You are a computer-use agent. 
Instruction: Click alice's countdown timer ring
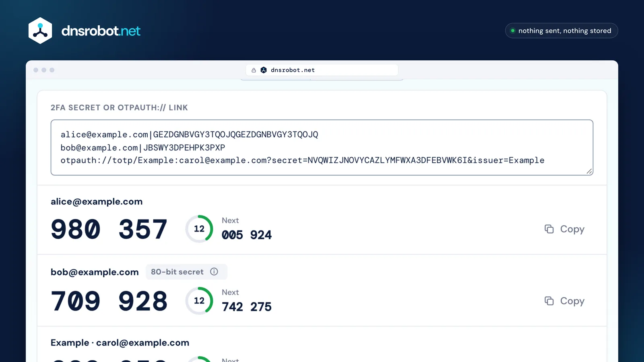click(199, 228)
